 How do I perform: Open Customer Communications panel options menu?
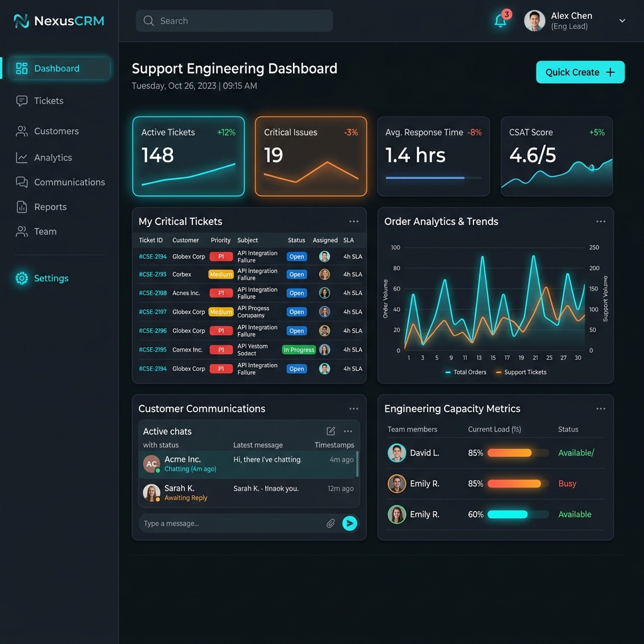pos(353,409)
